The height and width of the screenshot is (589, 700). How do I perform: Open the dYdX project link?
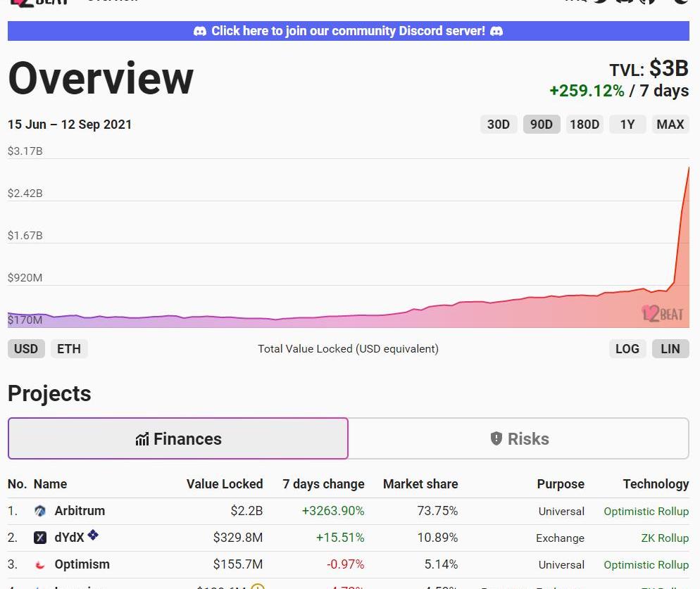tap(69, 538)
